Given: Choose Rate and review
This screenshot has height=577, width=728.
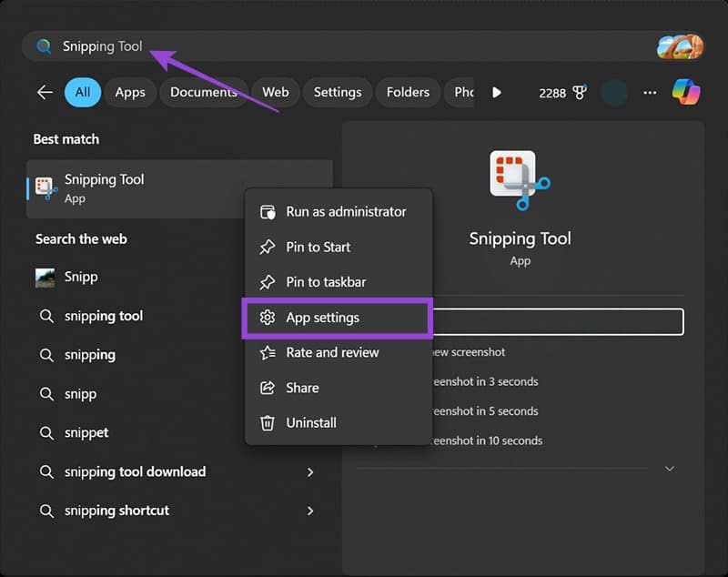Looking at the screenshot, I should [x=339, y=353].
